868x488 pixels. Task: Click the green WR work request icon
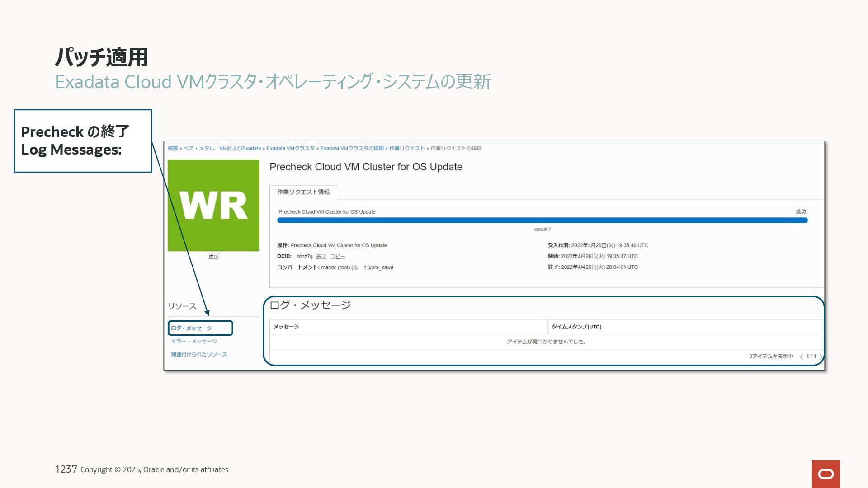tap(213, 206)
